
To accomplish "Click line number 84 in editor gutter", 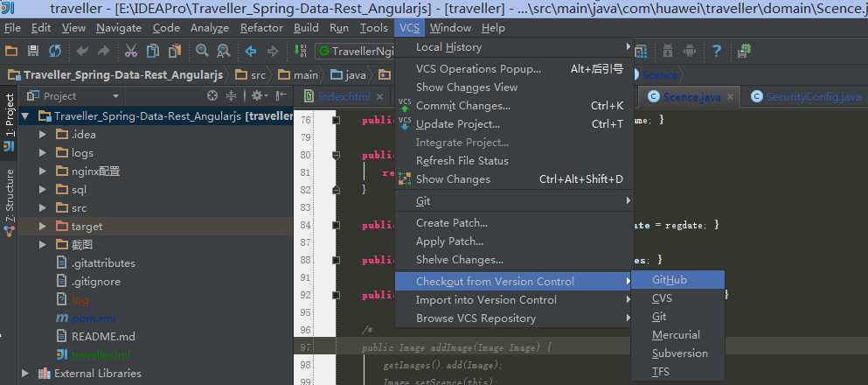I will coord(306,225).
